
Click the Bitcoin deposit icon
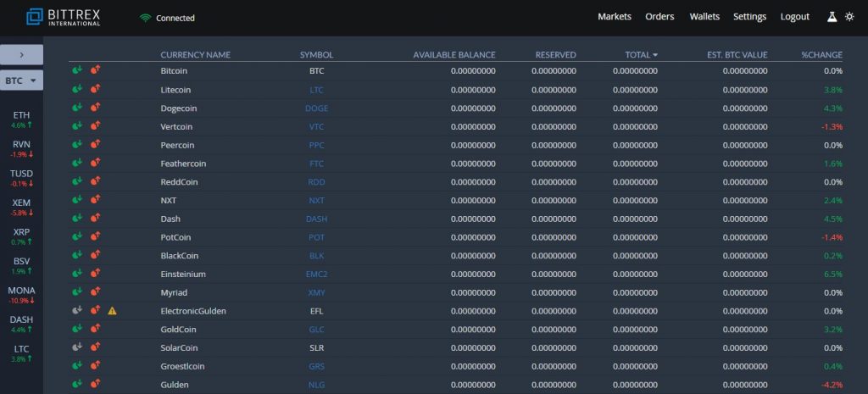[77, 70]
